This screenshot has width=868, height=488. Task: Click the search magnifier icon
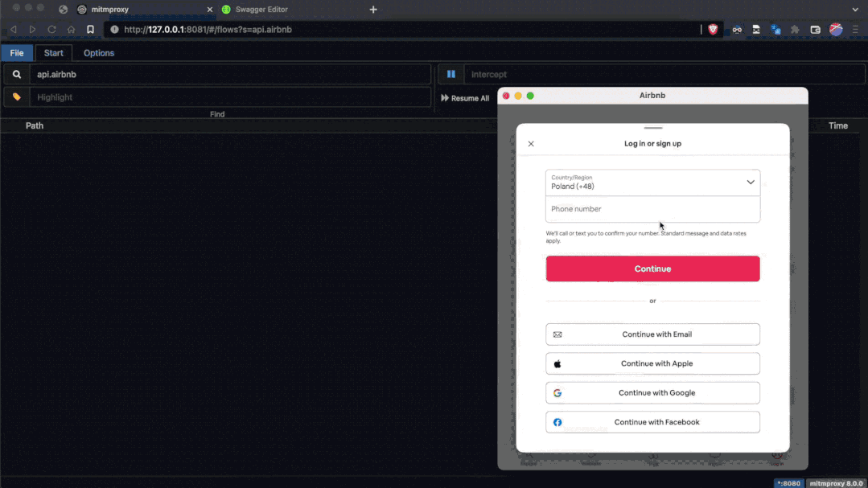[x=17, y=74]
